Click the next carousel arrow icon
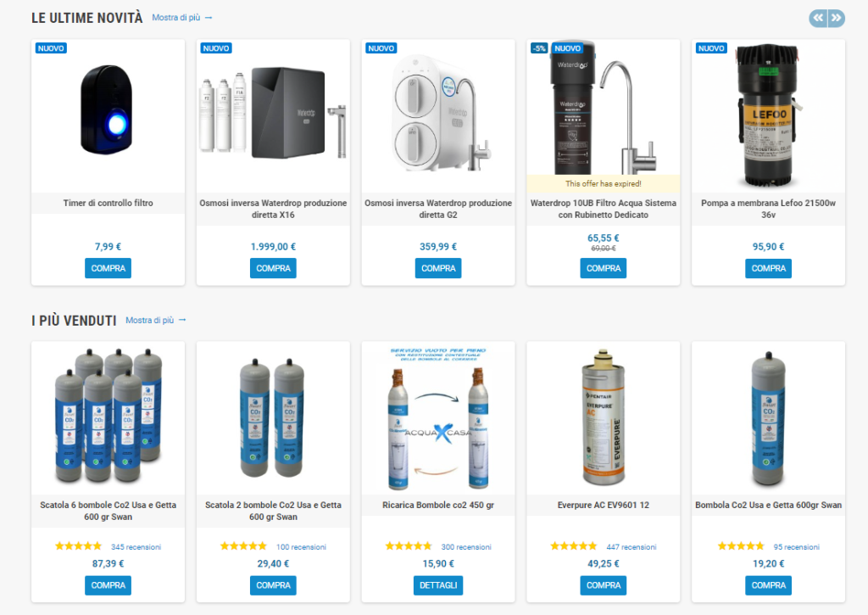 (837, 19)
